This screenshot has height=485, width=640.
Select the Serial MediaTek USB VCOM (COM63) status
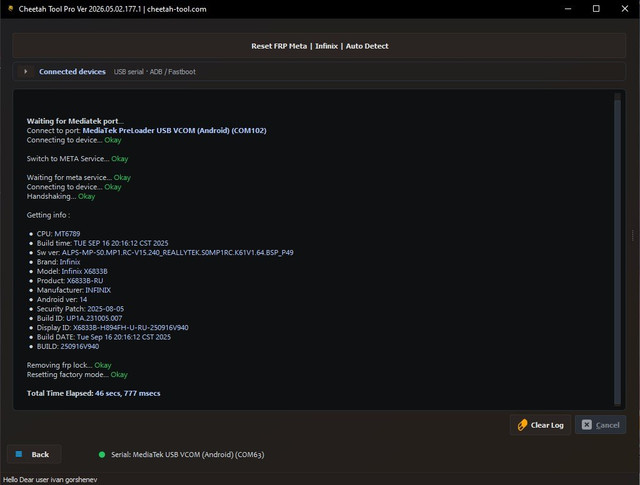coord(187,454)
